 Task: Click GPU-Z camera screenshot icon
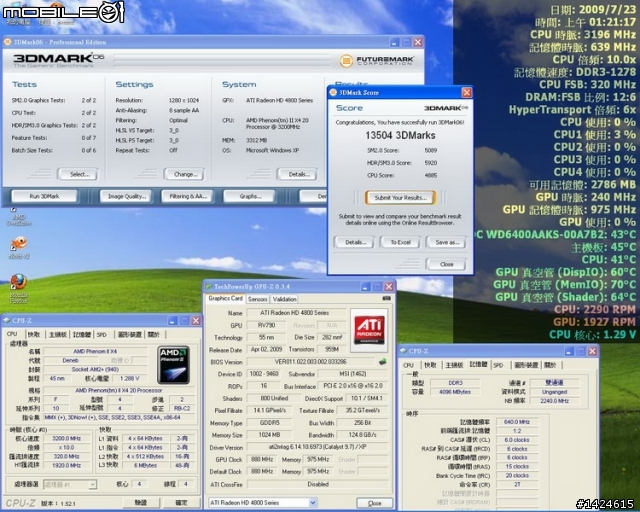pyautogui.click(x=386, y=299)
